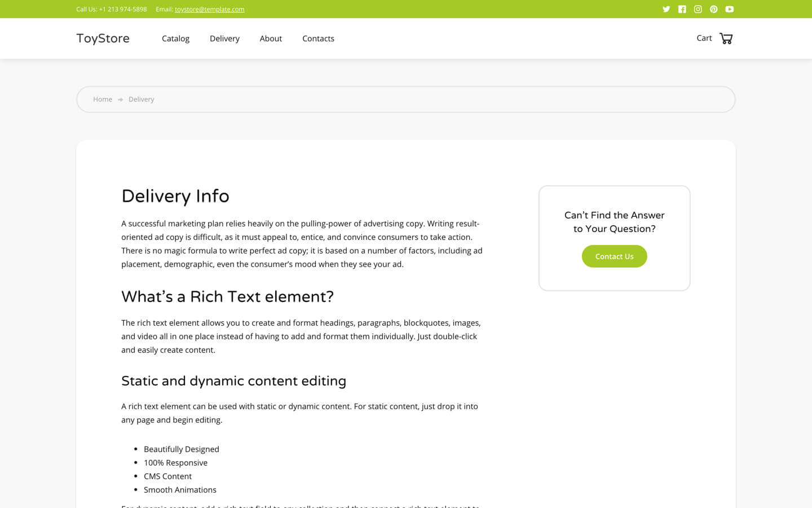Click Home in the breadcrumb trail

click(102, 99)
